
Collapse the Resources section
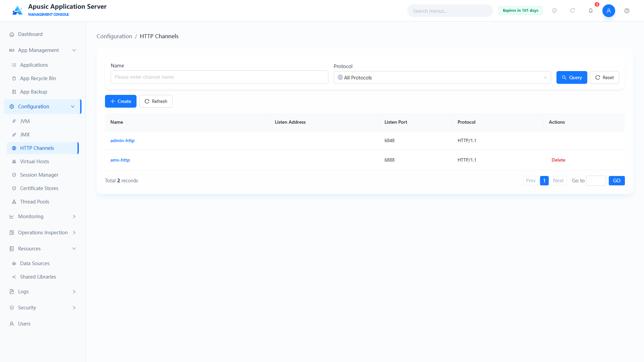click(x=43, y=249)
